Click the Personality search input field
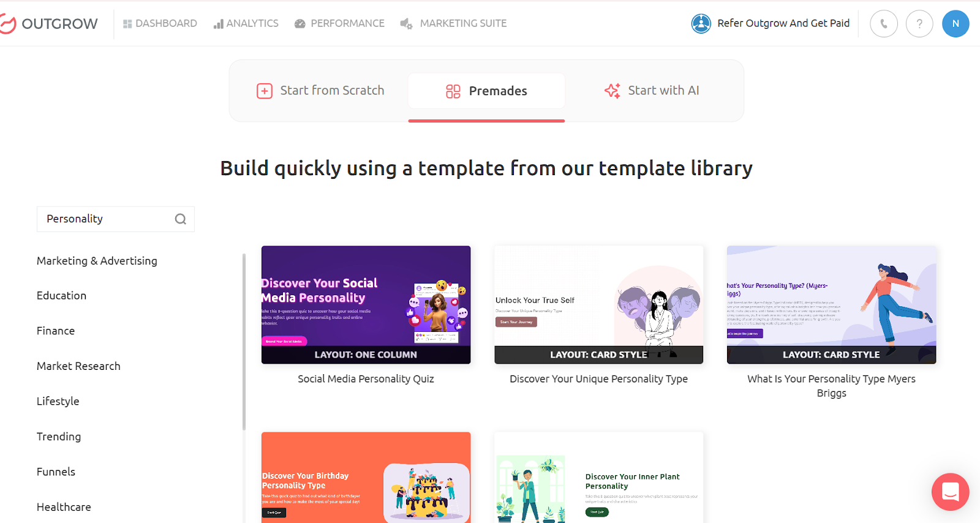The image size is (980, 523). point(104,219)
